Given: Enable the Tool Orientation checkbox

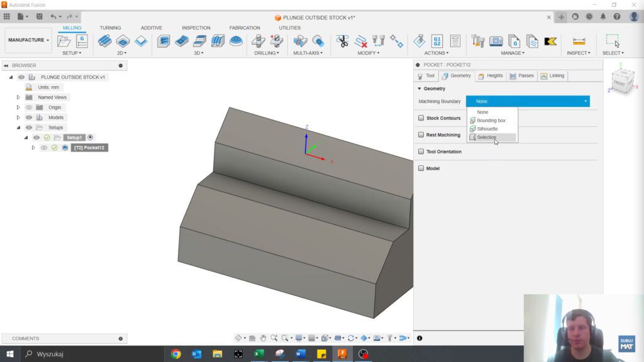Looking at the screenshot, I should coord(420,151).
